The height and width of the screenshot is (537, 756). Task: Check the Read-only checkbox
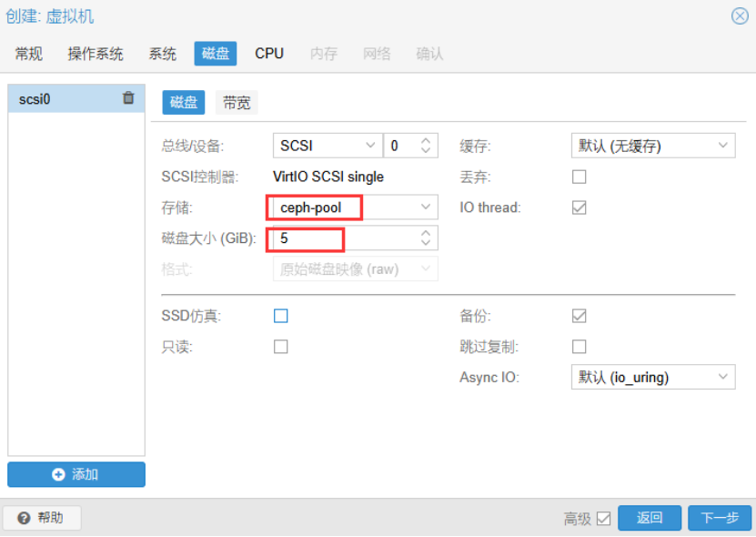(x=281, y=347)
